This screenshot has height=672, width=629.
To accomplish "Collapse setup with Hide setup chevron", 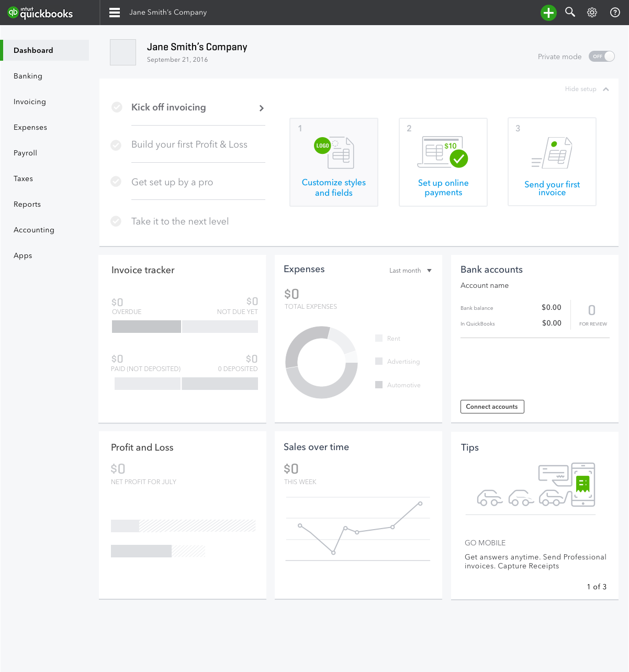I will [x=606, y=89].
